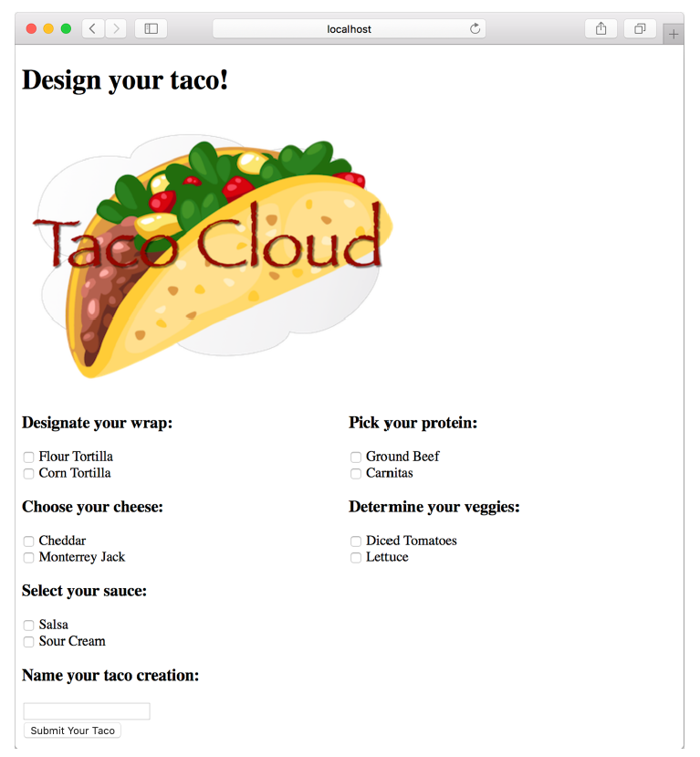Enable the Ground Beef checkbox
Screen dimensions: 700x757
pos(356,457)
